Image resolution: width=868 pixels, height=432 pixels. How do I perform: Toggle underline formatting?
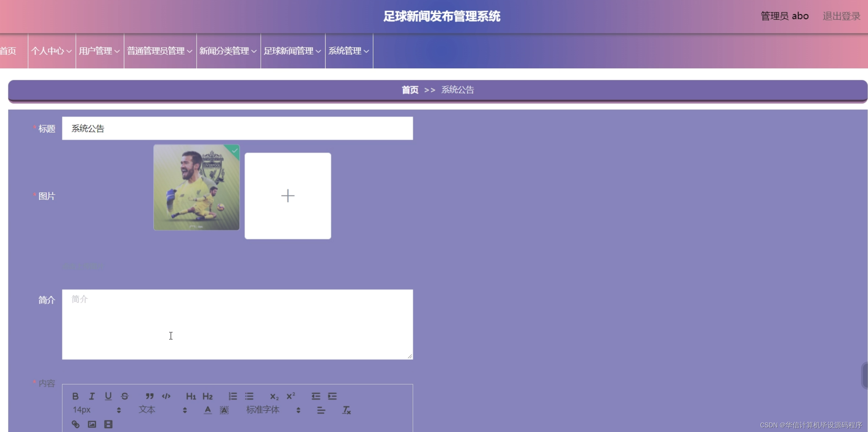point(108,396)
